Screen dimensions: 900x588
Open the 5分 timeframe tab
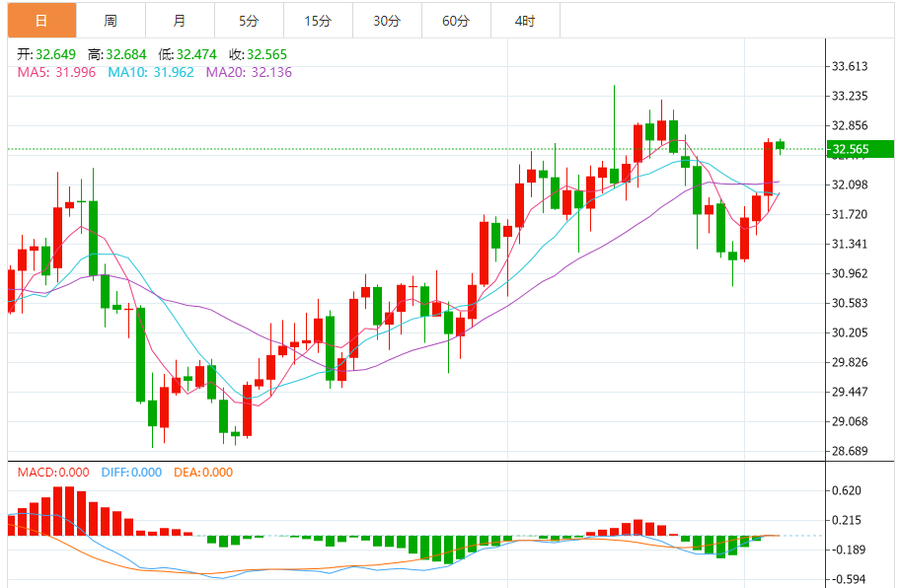[249, 21]
